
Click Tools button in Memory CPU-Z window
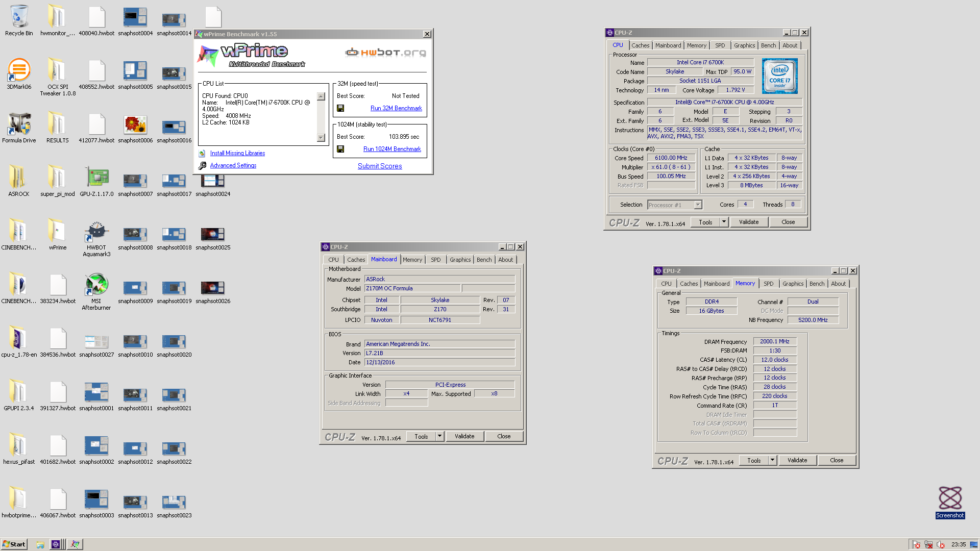point(754,460)
